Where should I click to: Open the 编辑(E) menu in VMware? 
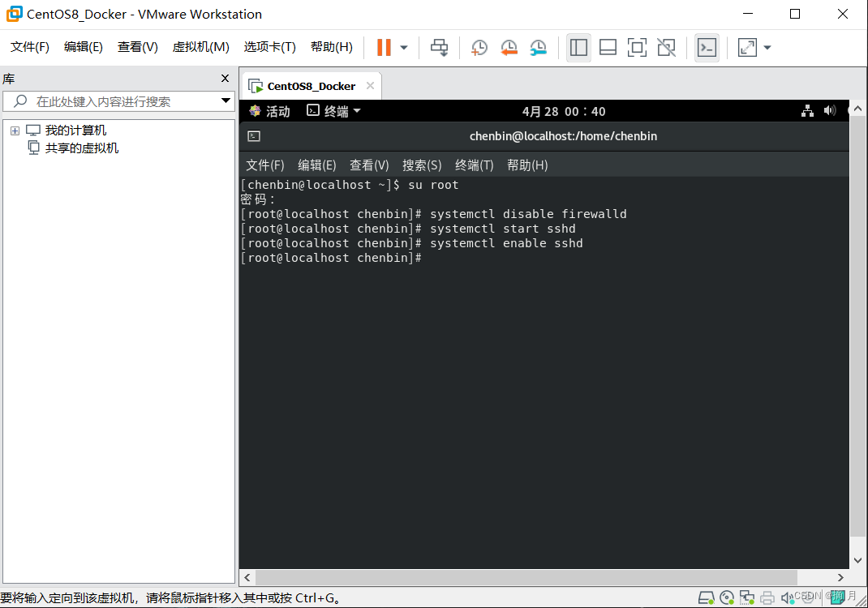pos(83,47)
